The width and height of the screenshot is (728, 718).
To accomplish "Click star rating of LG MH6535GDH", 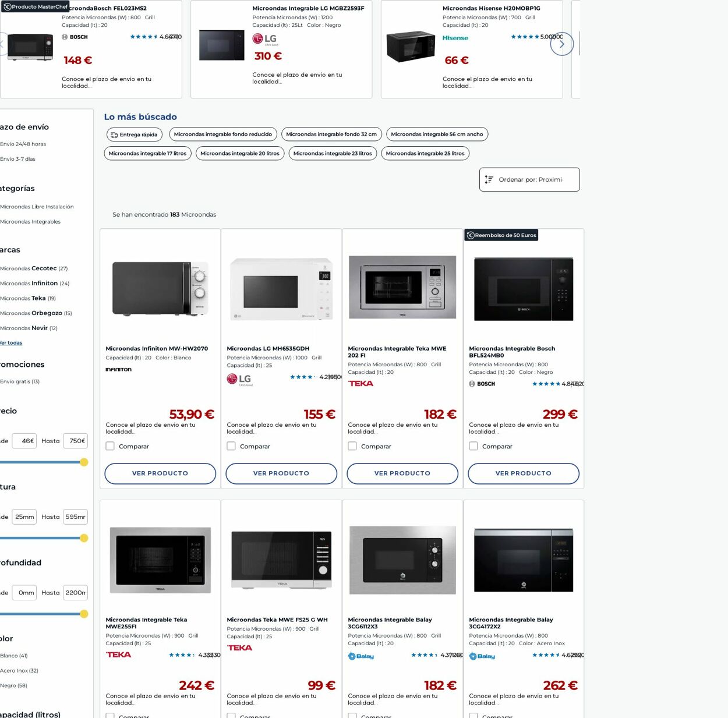I will (302, 377).
